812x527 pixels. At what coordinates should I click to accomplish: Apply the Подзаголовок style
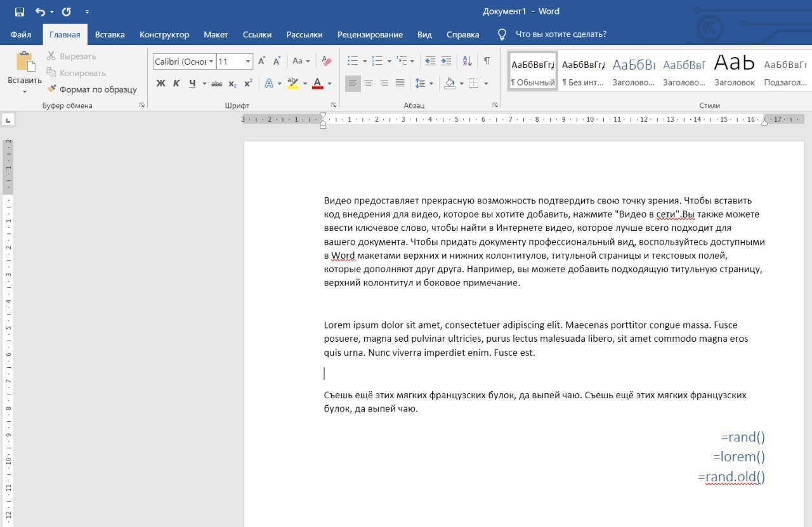click(785, 70)
